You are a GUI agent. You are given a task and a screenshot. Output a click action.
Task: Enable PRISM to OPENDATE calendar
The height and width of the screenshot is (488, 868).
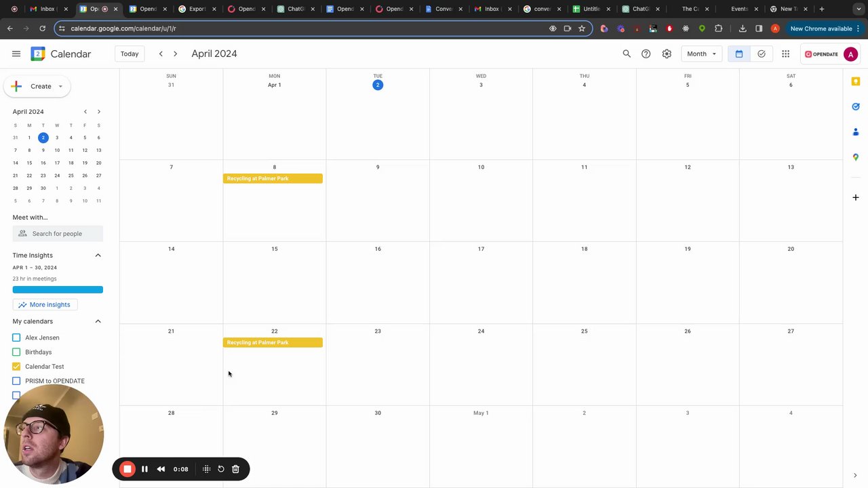click(x=16, y=381)
